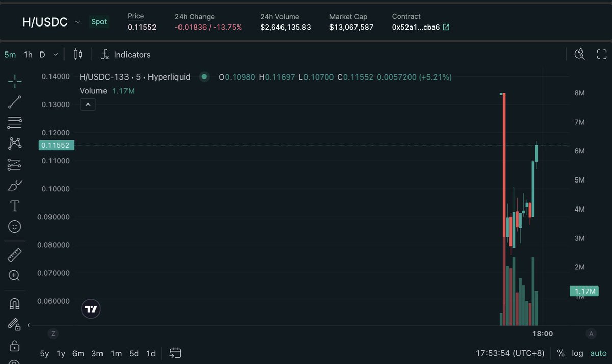This screenshot has height=364, width=612.
Task: Toggle the green market status dot
Action: [205, 77]
